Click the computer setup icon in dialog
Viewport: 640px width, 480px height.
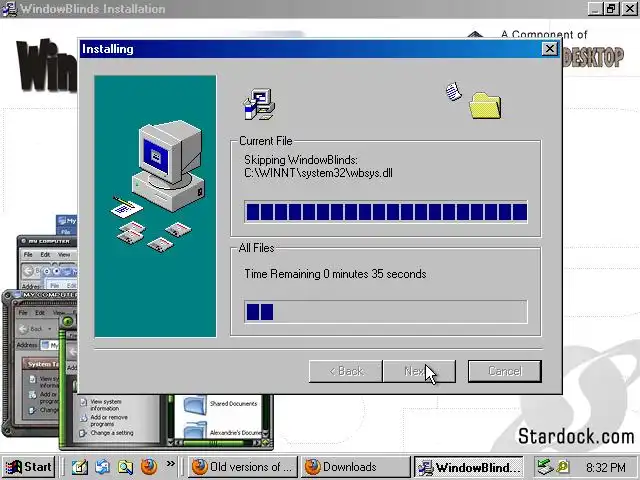[x=259, y=104]
